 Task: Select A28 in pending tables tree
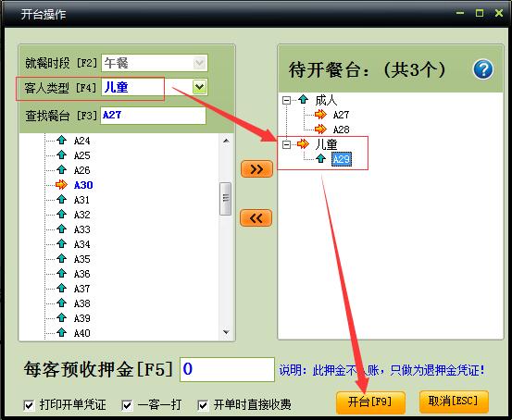(x=342, y=130)
